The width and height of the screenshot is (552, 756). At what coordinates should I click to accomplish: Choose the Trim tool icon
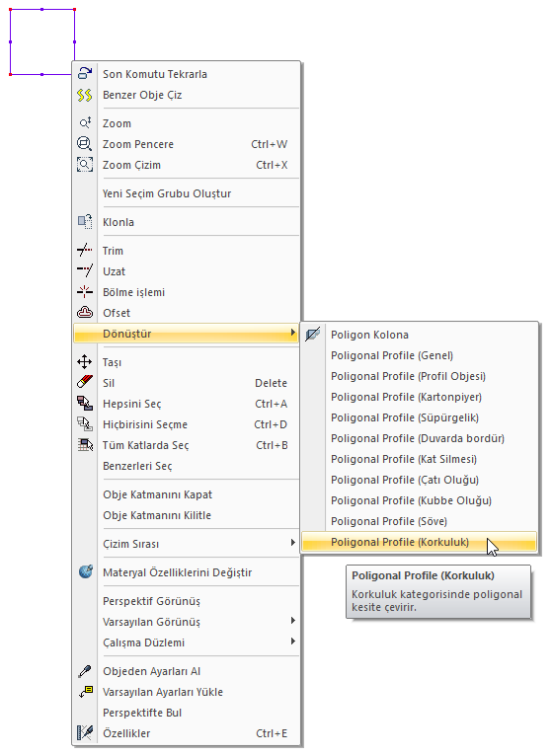coord(85,251)
